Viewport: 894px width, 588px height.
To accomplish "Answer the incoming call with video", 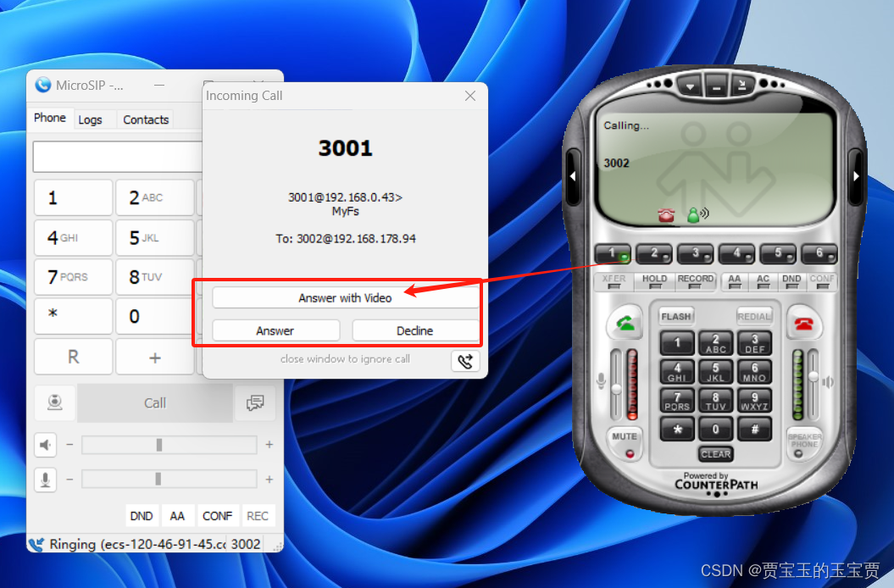I will click(344, 297).
